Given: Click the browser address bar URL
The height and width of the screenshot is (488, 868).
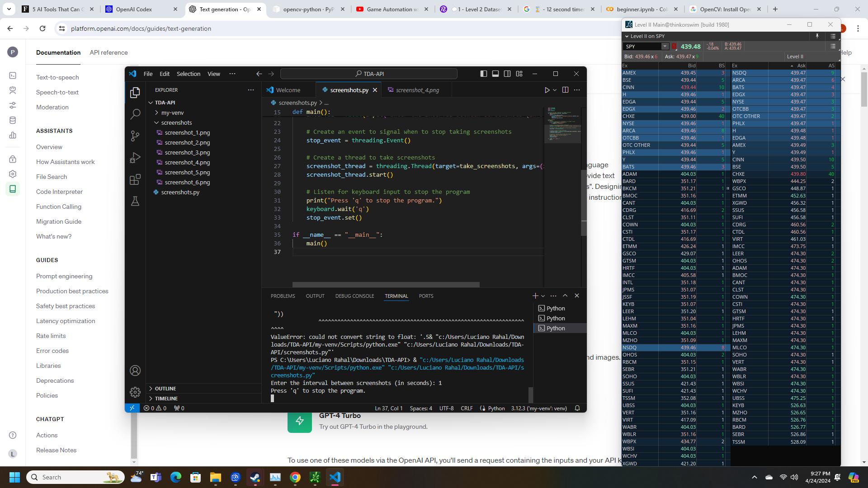Looking at the screenshot, I should 141,28.
